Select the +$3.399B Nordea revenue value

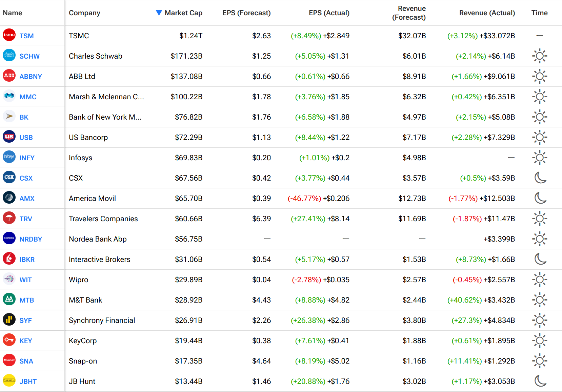coord(499,239)
